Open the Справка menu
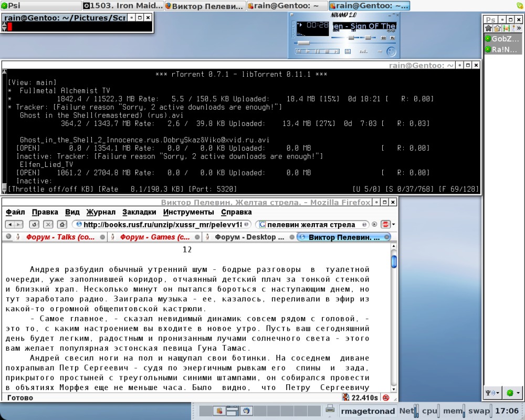The image size is (525, 420). click(x=236, y=212)
